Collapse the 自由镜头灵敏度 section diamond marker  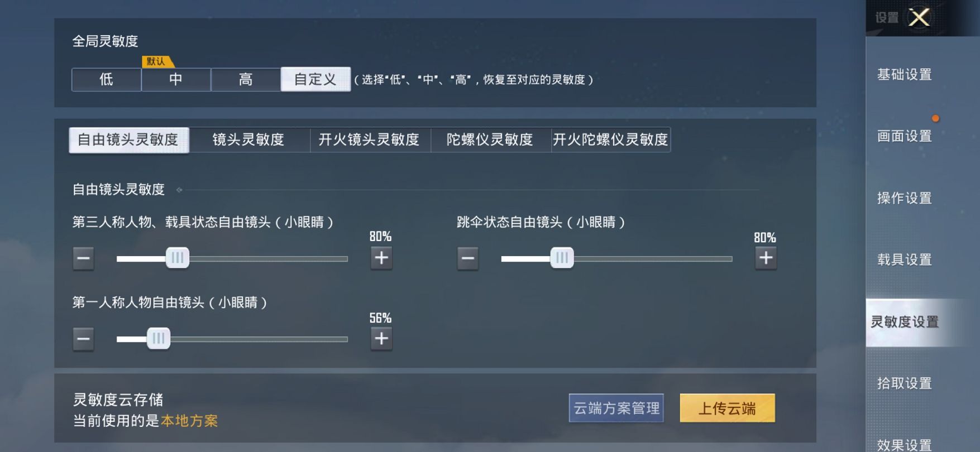179,190
